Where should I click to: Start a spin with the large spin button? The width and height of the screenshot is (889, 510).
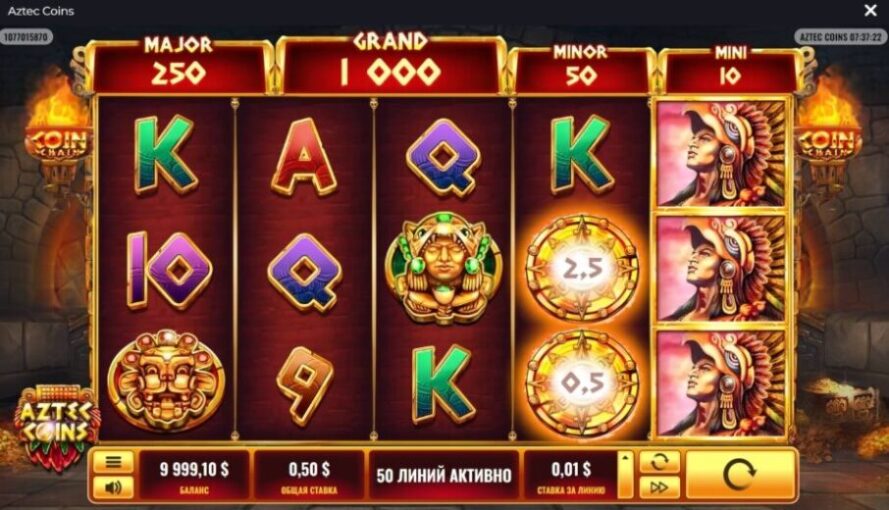740,475
